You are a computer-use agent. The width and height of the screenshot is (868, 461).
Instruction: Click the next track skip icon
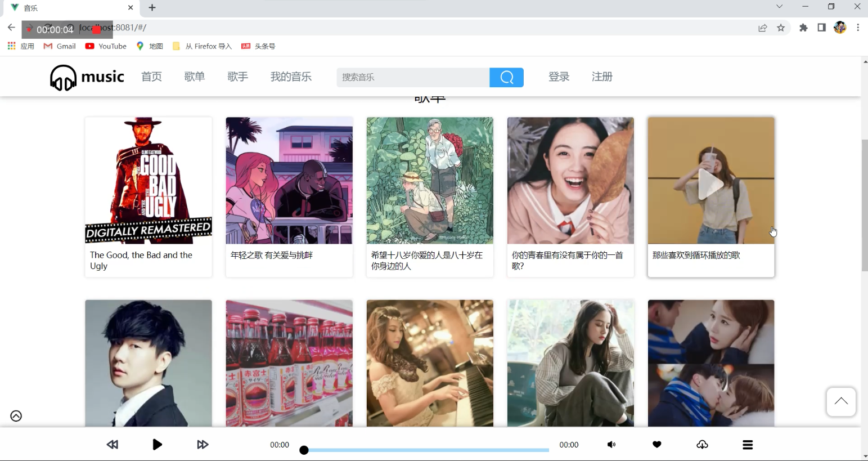[203, 444]
